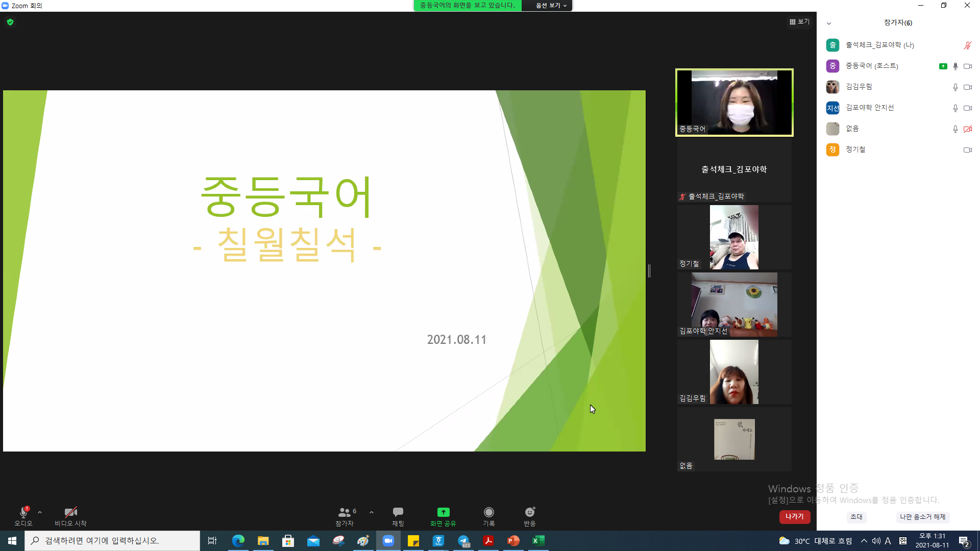The width and height of the screenshot is (980, 551).
Task: Unmute with the Audio microphone button
Action: [23, 516]
